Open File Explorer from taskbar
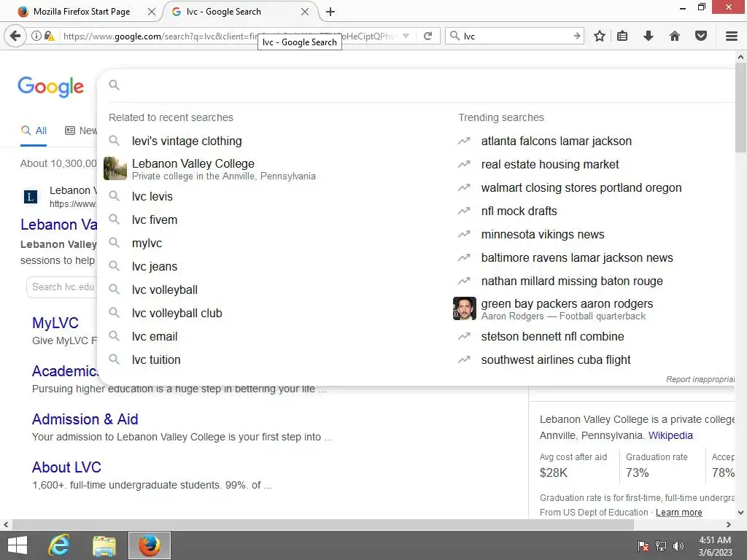This screenshot has height=560, width=747. click(x=104, y=545)
